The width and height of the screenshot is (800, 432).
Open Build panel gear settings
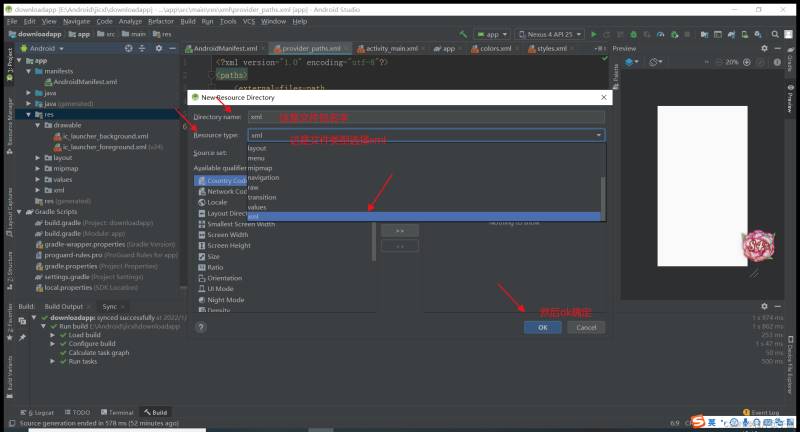click(764, 306)
